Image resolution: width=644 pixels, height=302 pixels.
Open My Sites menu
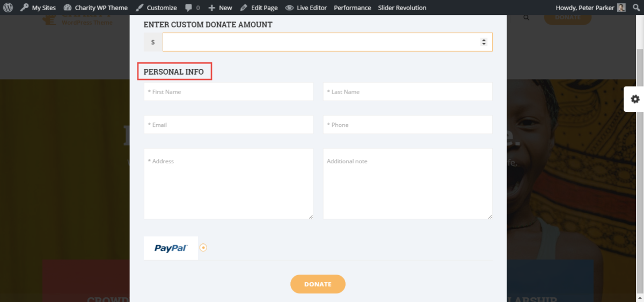tap(38, 8)
